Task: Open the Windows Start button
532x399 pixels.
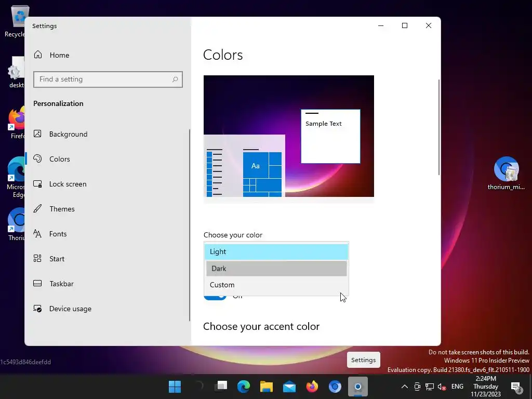Action: click(175, 387)
